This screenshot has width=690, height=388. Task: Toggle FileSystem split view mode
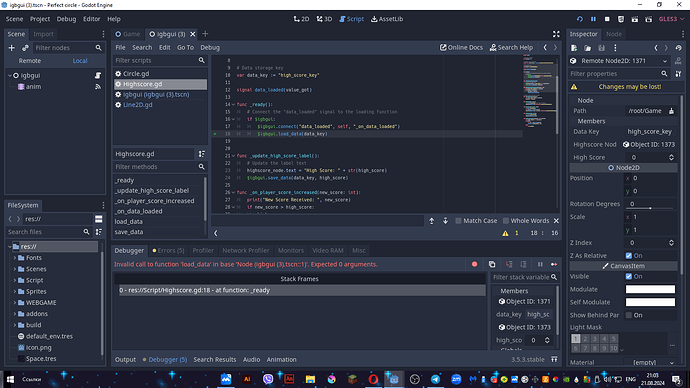click(x=99, y=219)
